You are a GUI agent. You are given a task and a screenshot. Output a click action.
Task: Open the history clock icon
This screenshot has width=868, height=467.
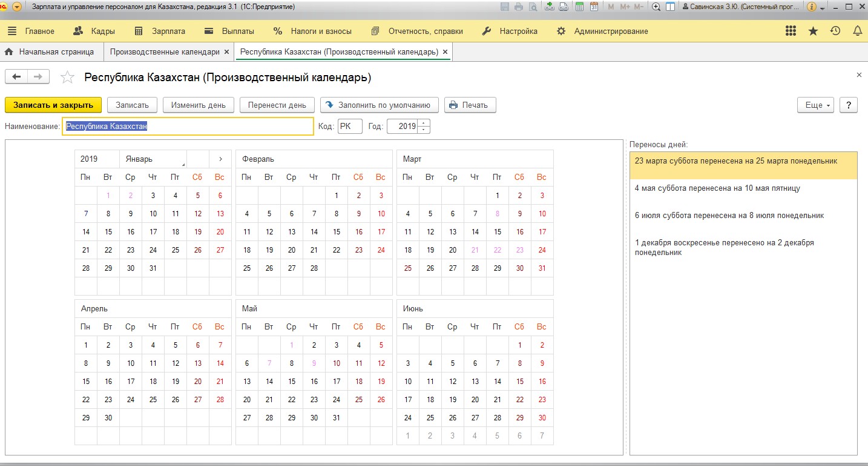pos(835,31)
